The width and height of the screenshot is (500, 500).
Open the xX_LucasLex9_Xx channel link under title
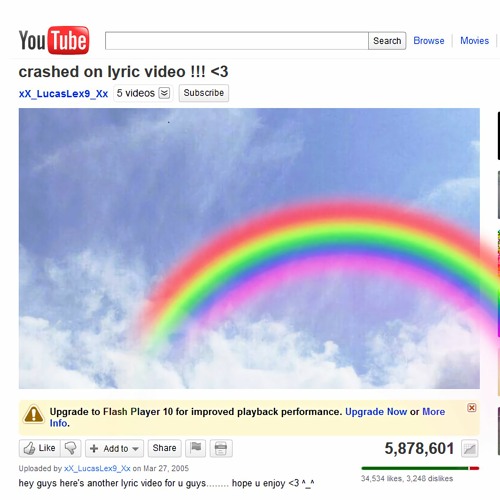click(x=63, y=94)
